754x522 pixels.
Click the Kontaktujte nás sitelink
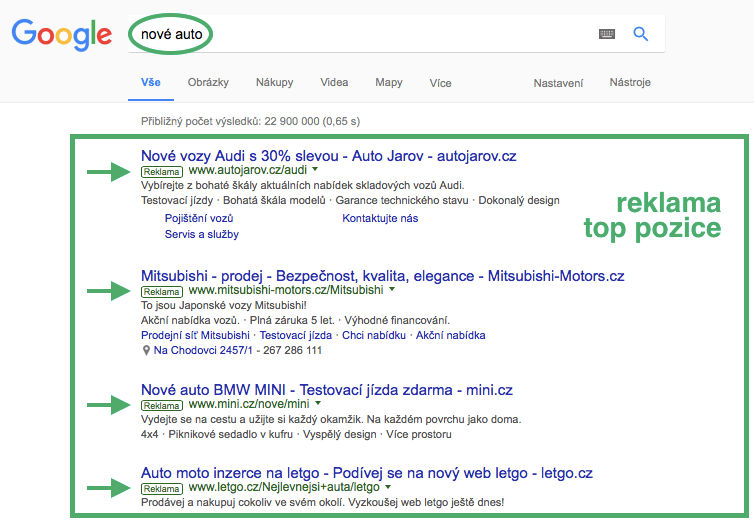380,218
